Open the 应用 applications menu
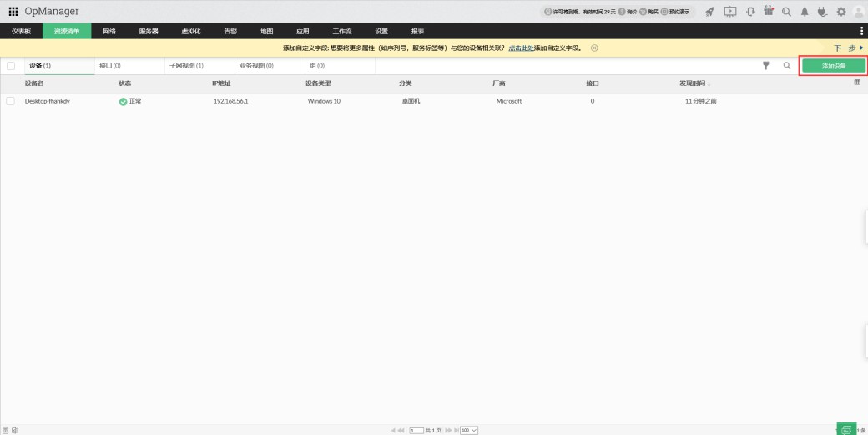868x435 pixels. (302, 31)
